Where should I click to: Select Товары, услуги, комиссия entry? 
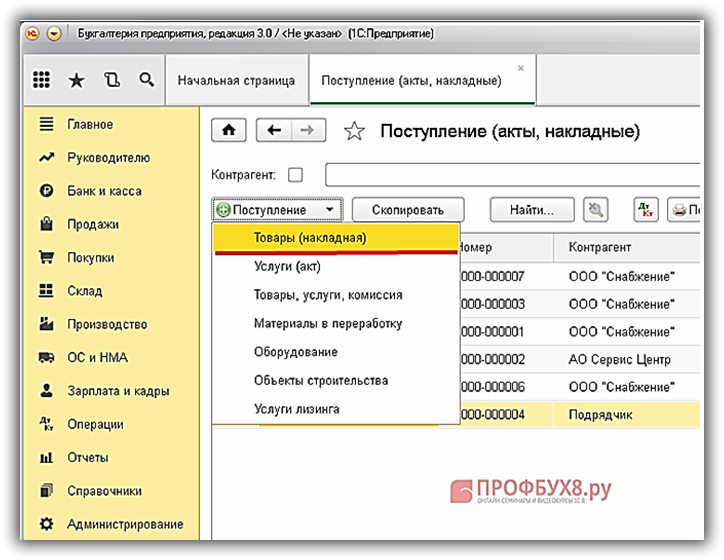tap(336, 295)
